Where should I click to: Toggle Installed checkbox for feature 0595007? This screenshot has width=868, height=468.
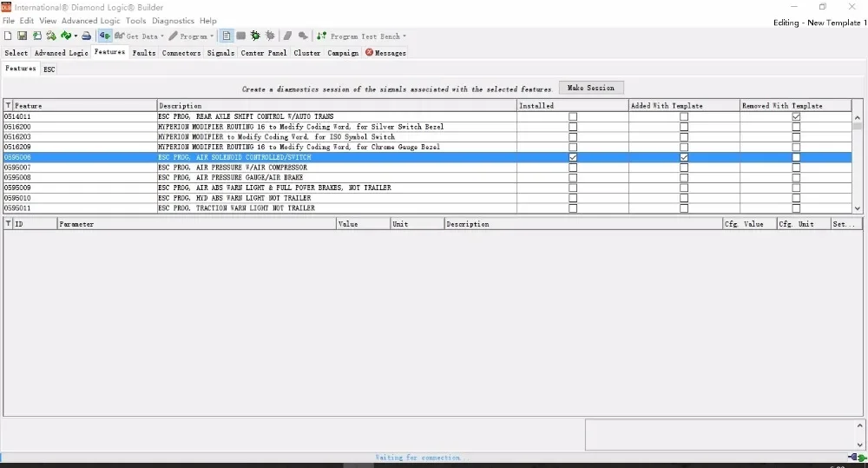pyautogui.click(x=573, y=168)
